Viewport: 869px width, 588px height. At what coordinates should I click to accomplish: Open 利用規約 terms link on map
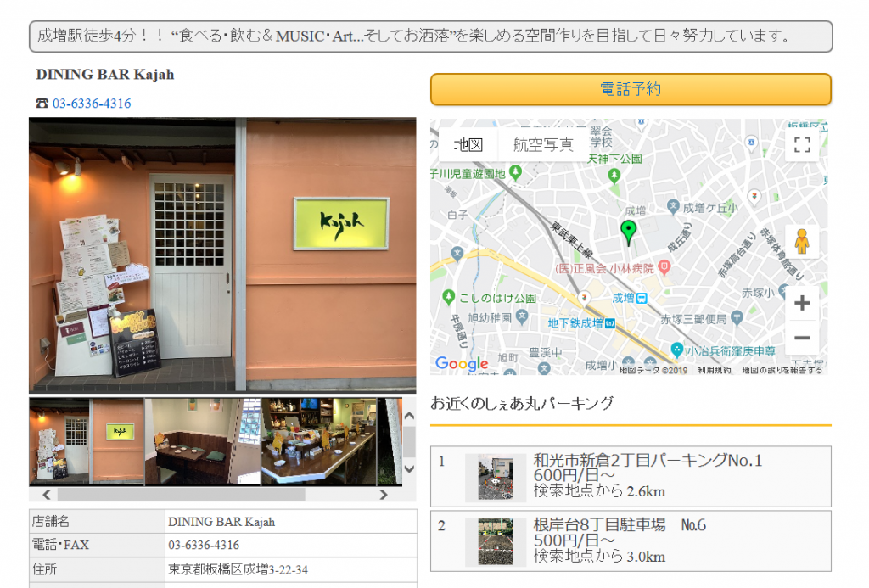[x=714, y=370]
